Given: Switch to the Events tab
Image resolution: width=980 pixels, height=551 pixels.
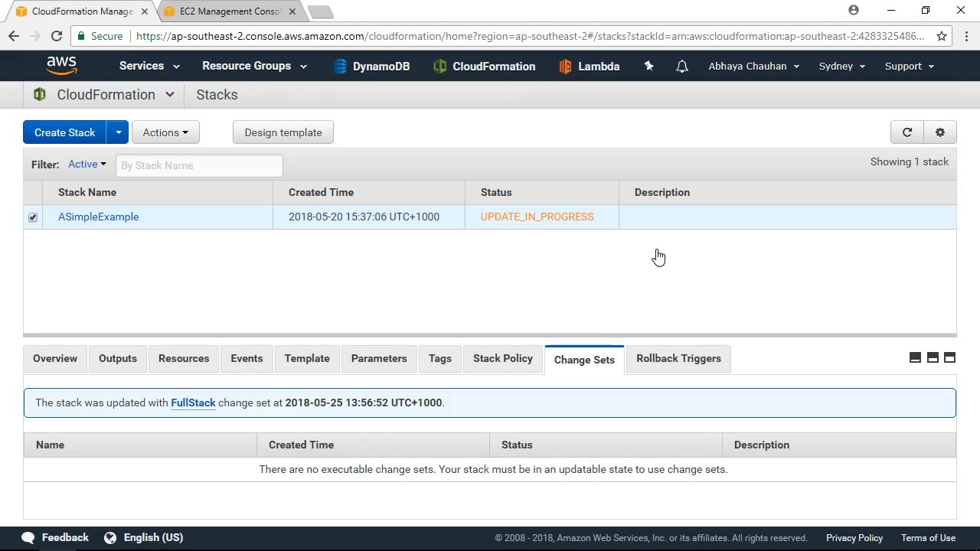Looking at the screenshot, I should (x=247, y=358).
